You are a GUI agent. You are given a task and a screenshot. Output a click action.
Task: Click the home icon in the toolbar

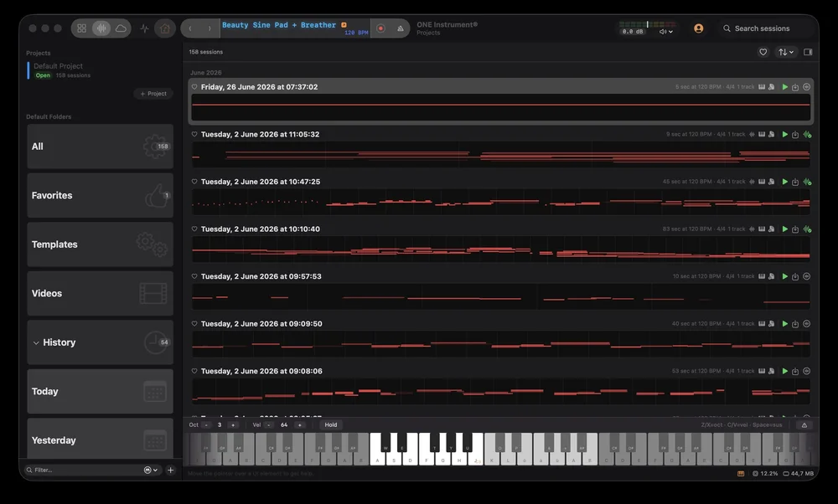point(164,28)
